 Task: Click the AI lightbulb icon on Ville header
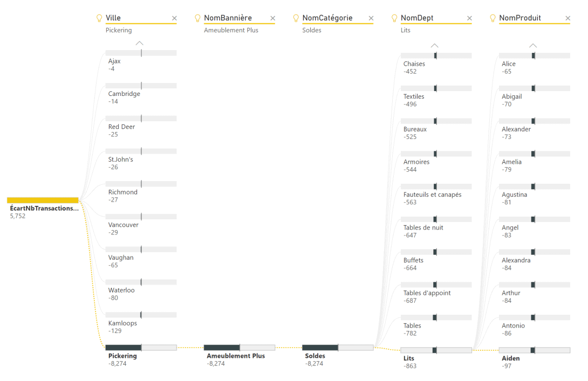tap(99, 18)
